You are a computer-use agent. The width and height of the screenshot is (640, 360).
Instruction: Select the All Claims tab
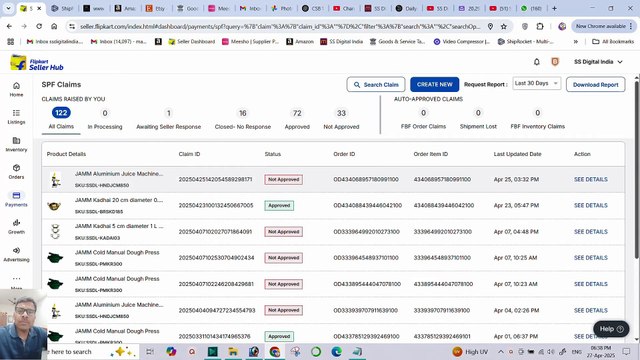61,119
